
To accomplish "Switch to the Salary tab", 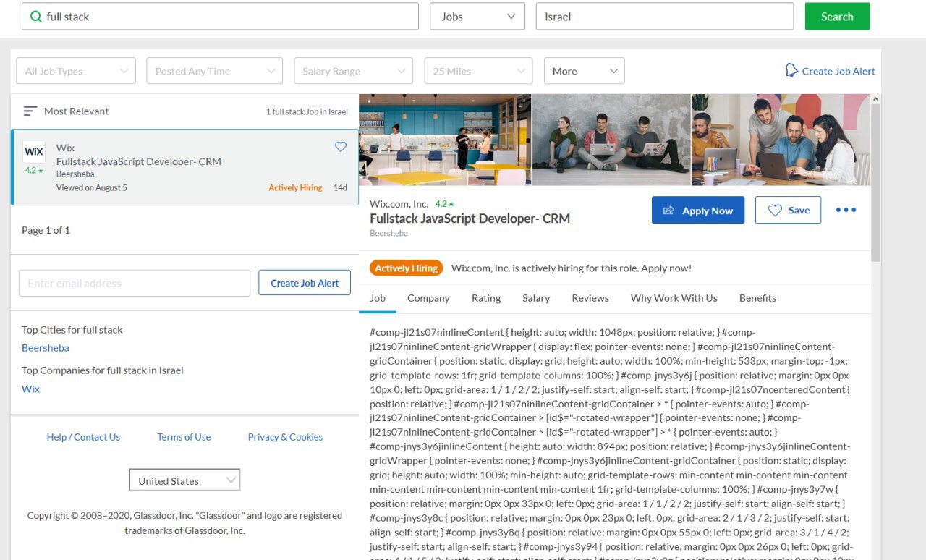I will click(x=536, y=298).
